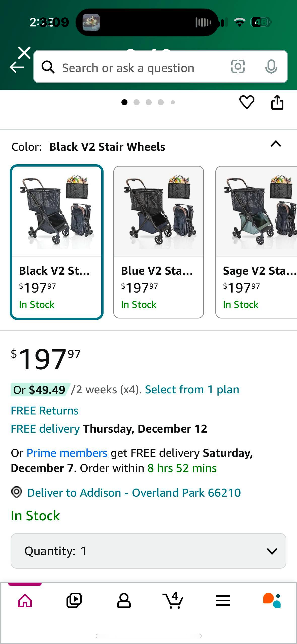
Task: Open the Quantity dropdown
Action: [x=148, y=551]
